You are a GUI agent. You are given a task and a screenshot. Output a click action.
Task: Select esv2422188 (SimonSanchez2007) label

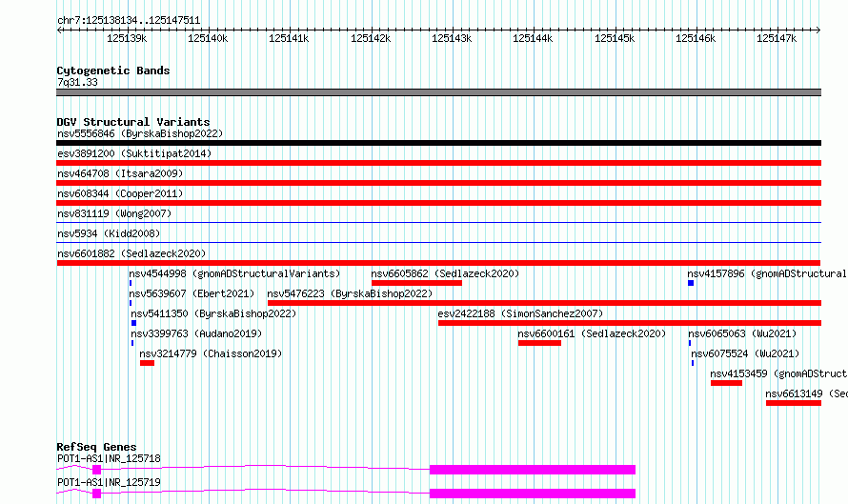(x=520, y=313)
